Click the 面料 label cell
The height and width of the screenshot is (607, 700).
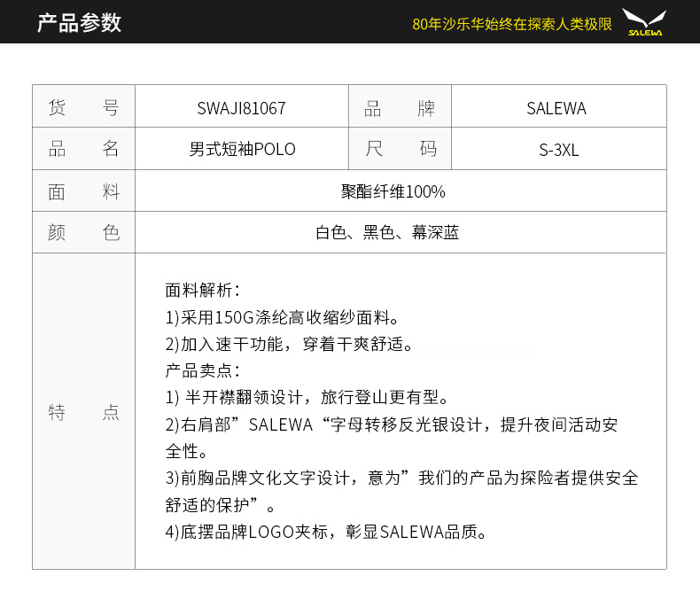(x=83, y=191)
